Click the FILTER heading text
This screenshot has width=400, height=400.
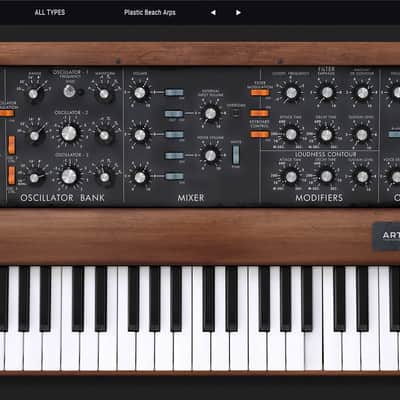click(x=326, y=69)
